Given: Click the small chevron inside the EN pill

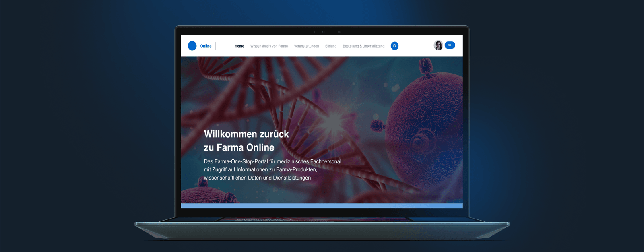Looking at the screenshot, I should click(452, 45).
